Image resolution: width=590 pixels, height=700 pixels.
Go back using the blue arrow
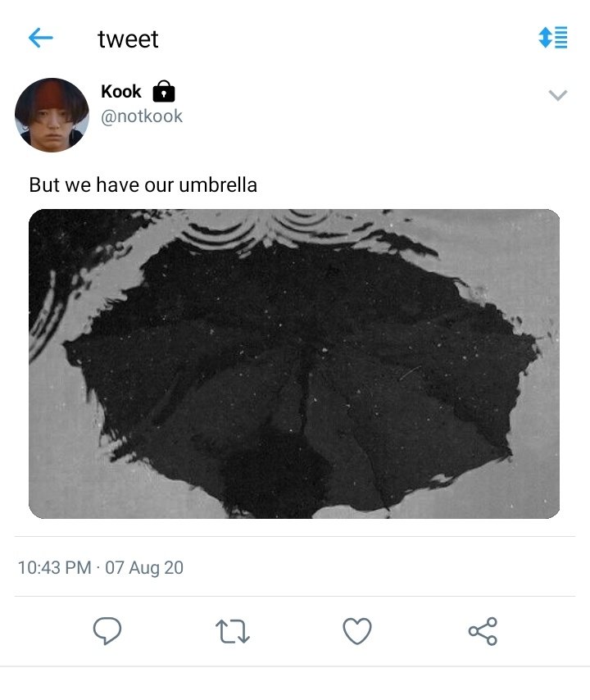click(x=41, y=38)
